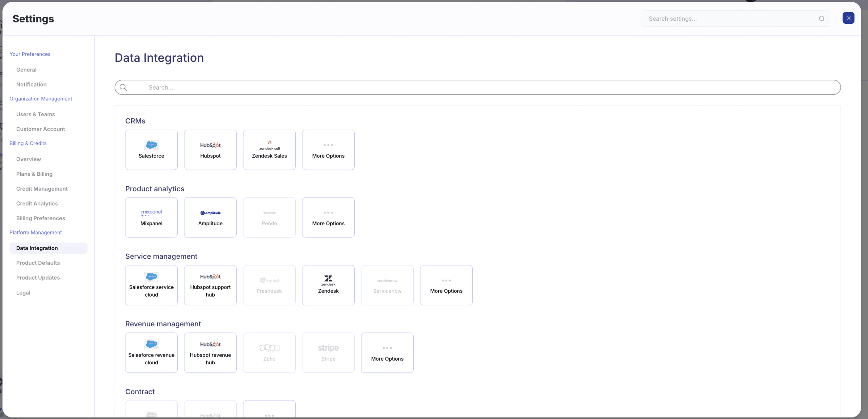Open the Plans & Billing page
This screenshot has height=419, width=868.
[x=34, y=174]
